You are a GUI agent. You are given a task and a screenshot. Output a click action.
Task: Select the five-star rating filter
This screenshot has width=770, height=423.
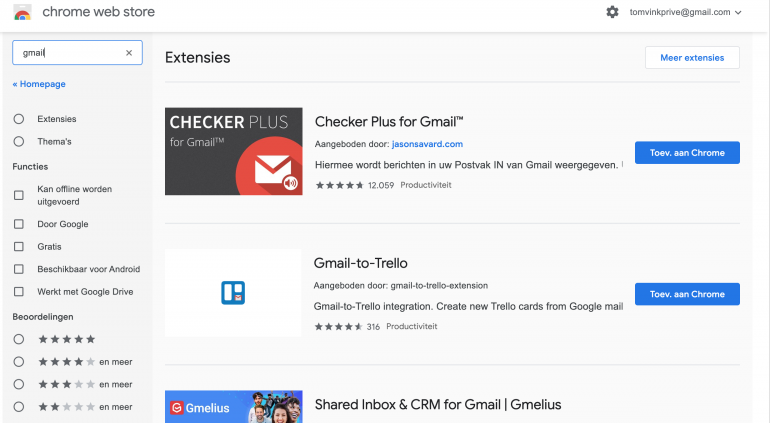coord(19,339)
